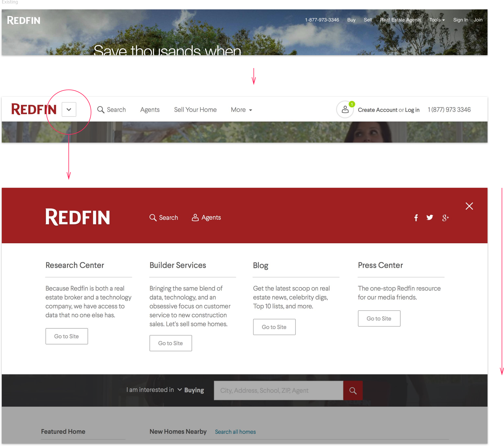Screen dimensions: 504x446
Task: Click Sign In in the existing header
Action: pos(461,20)
